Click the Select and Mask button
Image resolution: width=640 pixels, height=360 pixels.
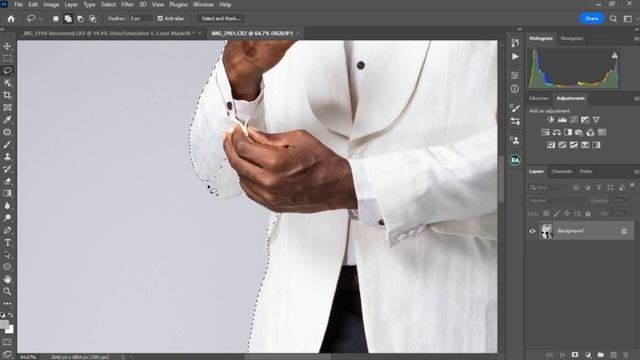pyautogui.click(x=221, y=19)
